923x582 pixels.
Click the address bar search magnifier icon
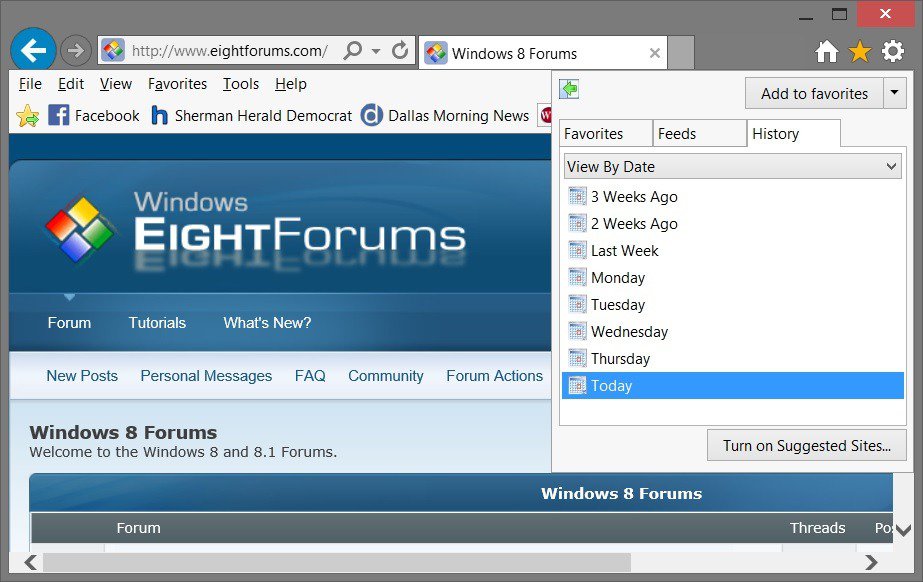click(353, 50)
